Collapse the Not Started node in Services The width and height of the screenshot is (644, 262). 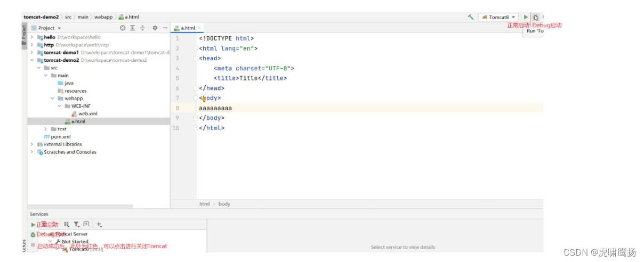point(51,242)
